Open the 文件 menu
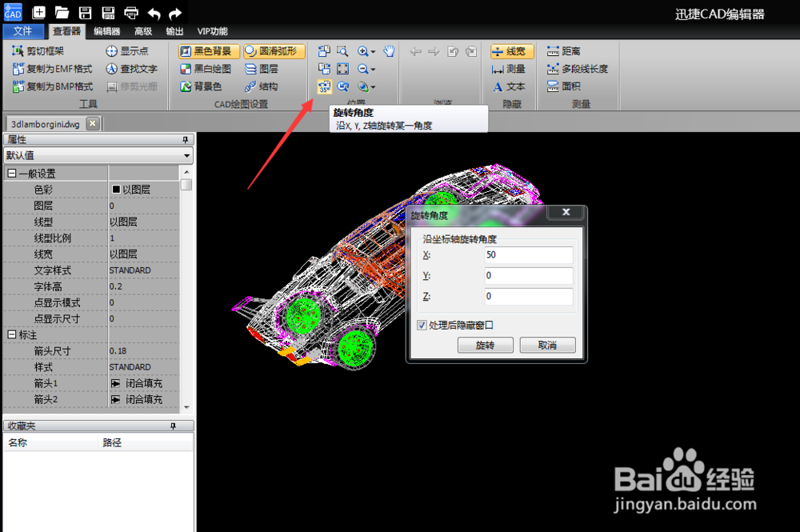This screenshot has height=532, width=800. (x=23, y=32)
